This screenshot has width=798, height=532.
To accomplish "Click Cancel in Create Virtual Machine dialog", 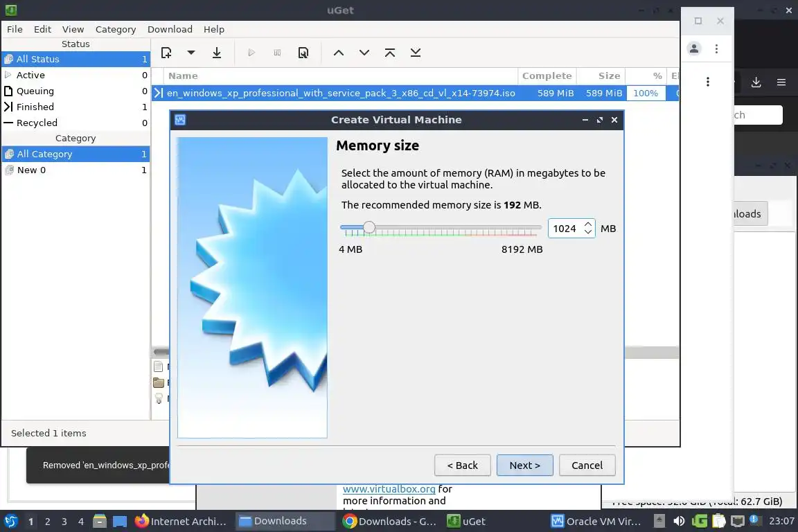I will (x=587, y=465).
